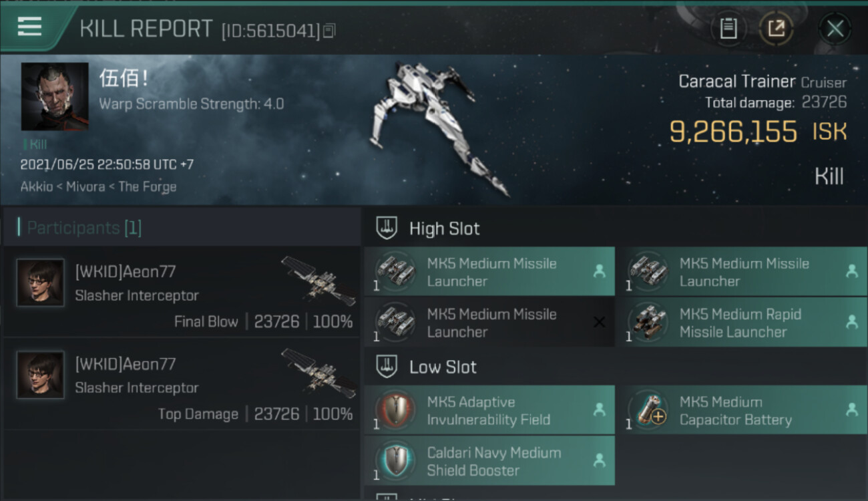Click MK5 Adaptive Invulnerability Field icon
This screenshot has height=501, width=868.
[x=396, y=409]
